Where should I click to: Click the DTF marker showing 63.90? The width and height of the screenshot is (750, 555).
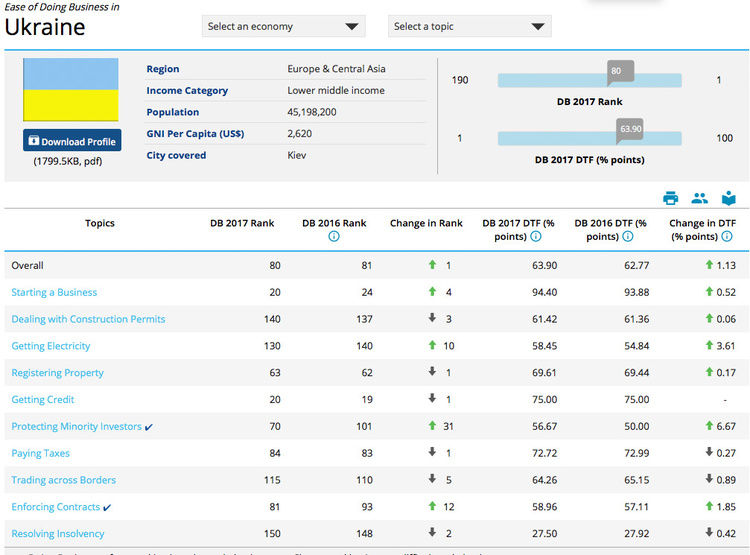coord(629,130)
